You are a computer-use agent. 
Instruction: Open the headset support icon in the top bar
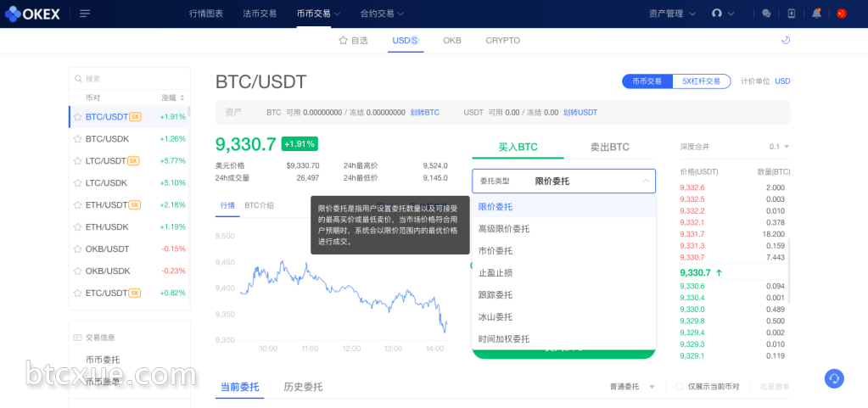(717, 14)
